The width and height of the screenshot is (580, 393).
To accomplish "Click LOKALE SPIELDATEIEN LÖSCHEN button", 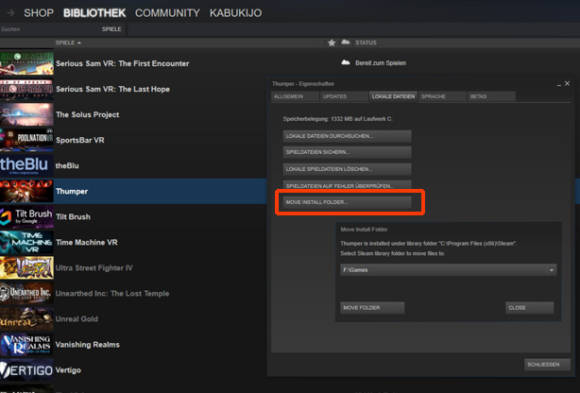I will point(347,169).
